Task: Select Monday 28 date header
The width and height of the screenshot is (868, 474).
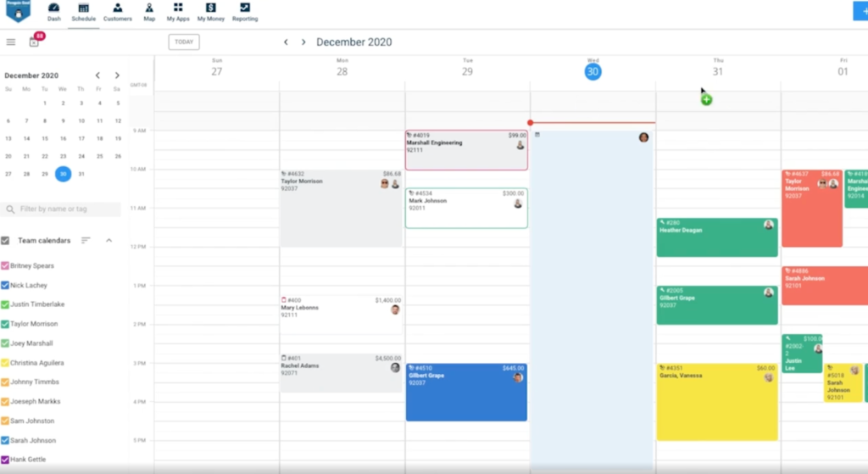Action: tap(342, 71)
